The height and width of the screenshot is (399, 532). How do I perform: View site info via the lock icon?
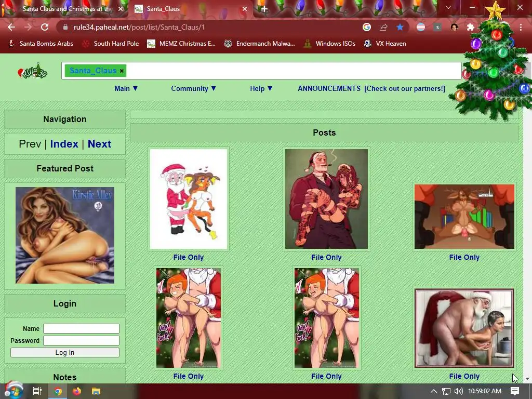point(65,27)
